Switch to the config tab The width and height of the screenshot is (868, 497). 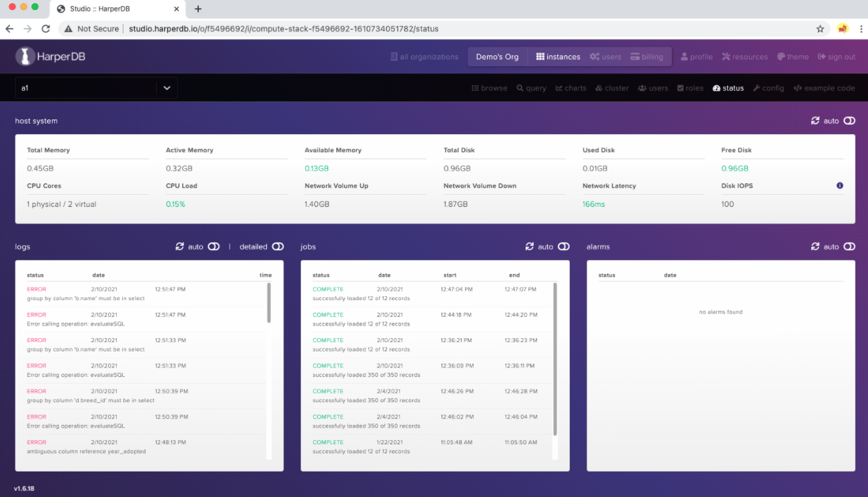pos(768,88)
